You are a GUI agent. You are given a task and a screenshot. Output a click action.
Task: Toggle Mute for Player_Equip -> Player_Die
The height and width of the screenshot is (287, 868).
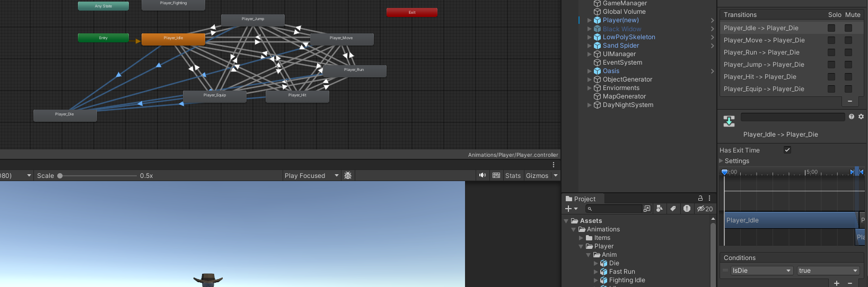[x=848, y=89]
